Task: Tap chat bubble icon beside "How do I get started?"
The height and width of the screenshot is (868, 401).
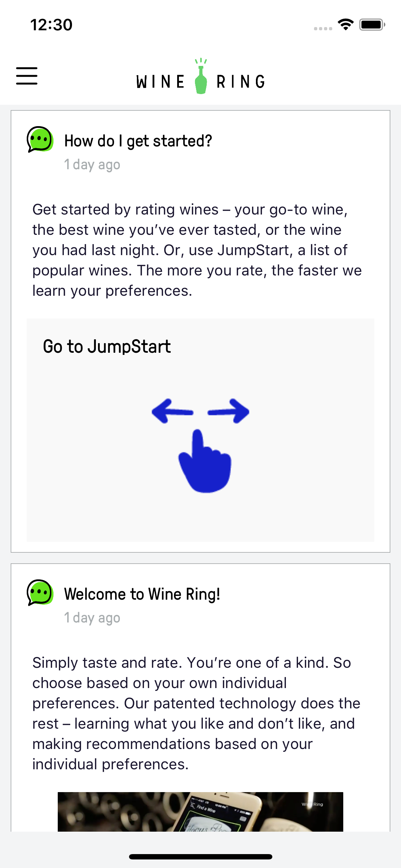Action: pos(40,139)
